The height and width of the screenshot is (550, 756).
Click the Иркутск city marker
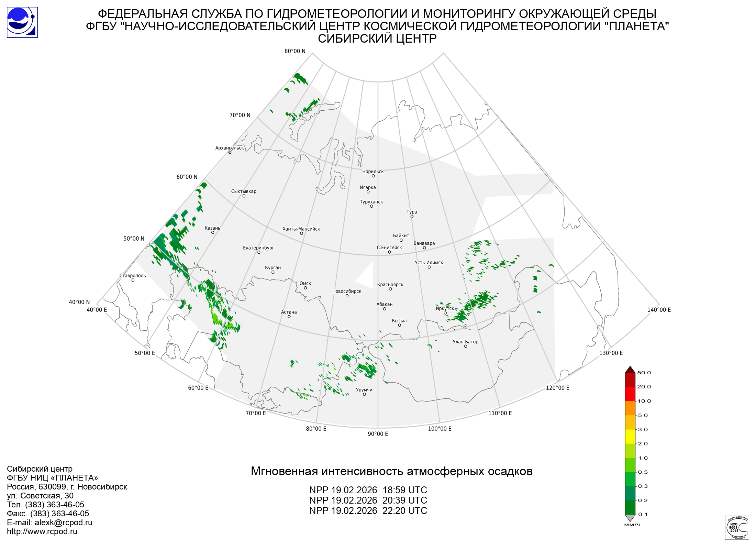[445, 313]
